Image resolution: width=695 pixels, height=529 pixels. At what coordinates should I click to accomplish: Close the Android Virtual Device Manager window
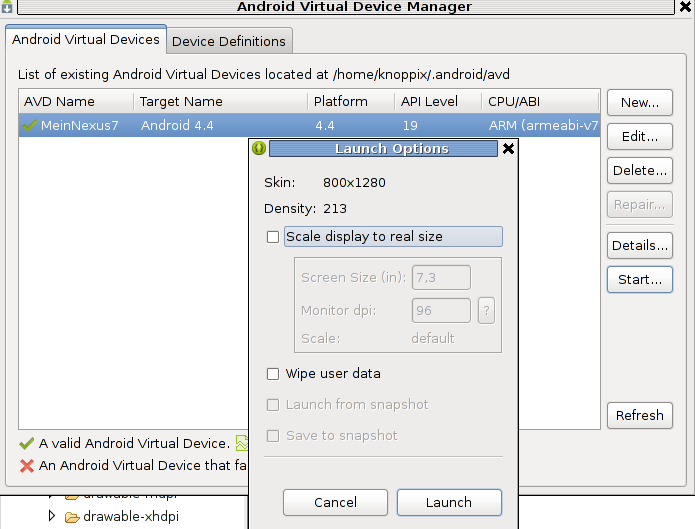pos(686,7)
